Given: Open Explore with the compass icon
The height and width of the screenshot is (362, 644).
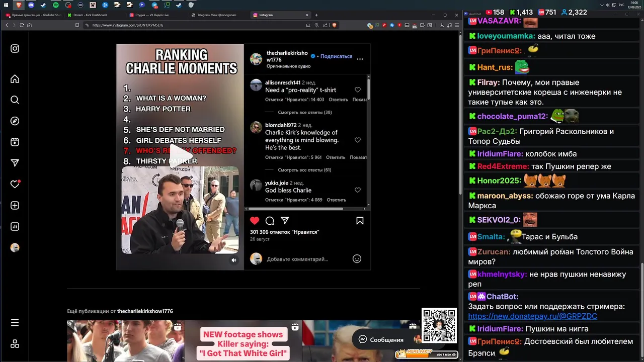Looking at the screenshot, I should [15, 121].
